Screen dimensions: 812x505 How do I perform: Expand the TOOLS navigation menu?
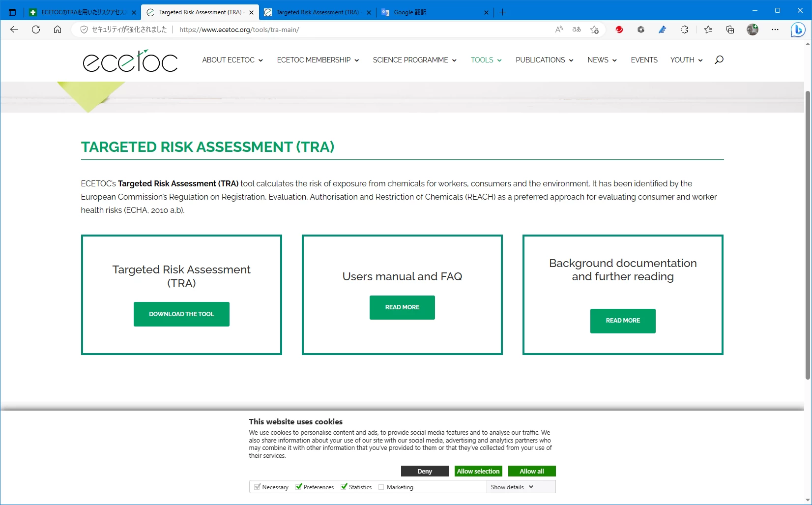[486, 60]
